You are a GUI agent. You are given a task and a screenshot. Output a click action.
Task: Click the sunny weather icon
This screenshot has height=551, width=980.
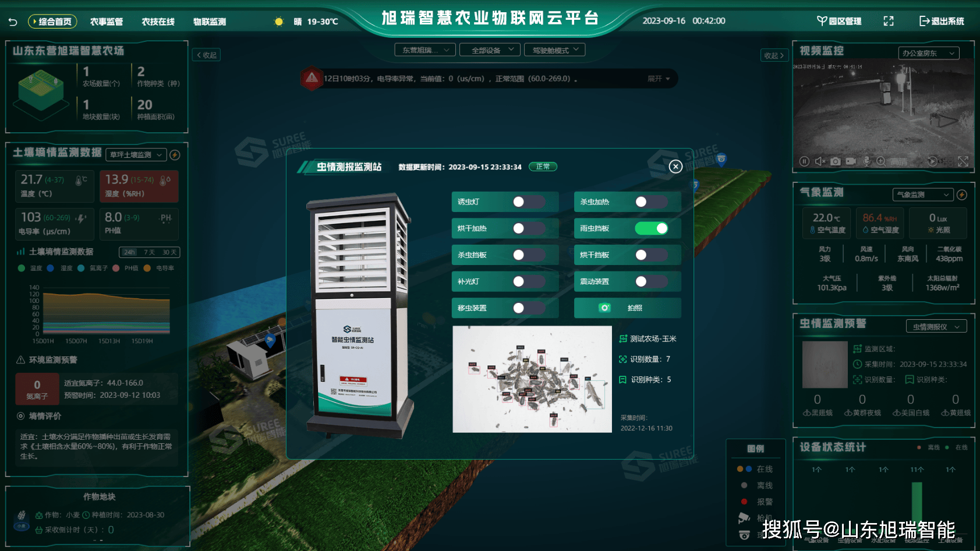click(x=279, y=22)
